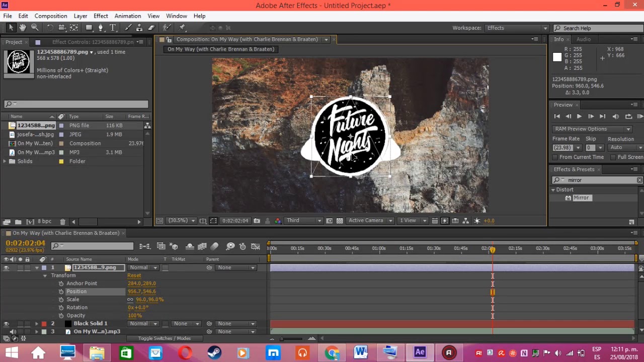Viewport: 644px width, 362px height.
Task: Take snapshot with camera icon in viewer
Action: pyautogui.click(x=257, y=221)
